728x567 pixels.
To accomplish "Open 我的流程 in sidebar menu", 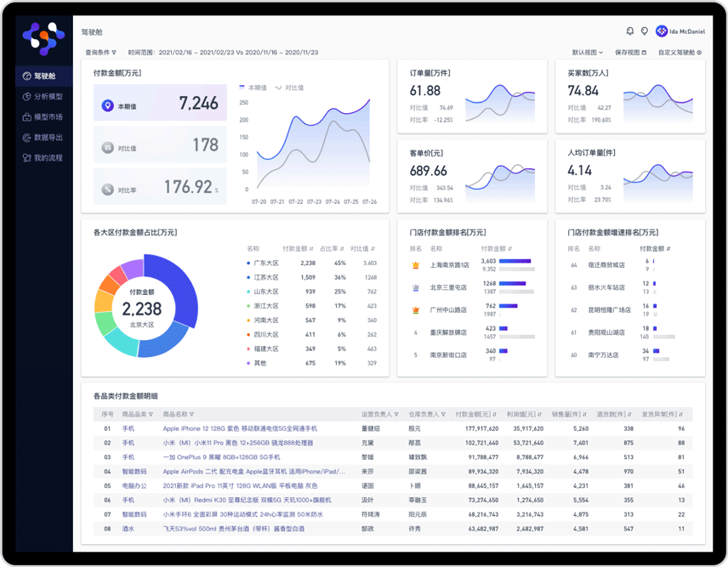I will (x=44, y=158).
